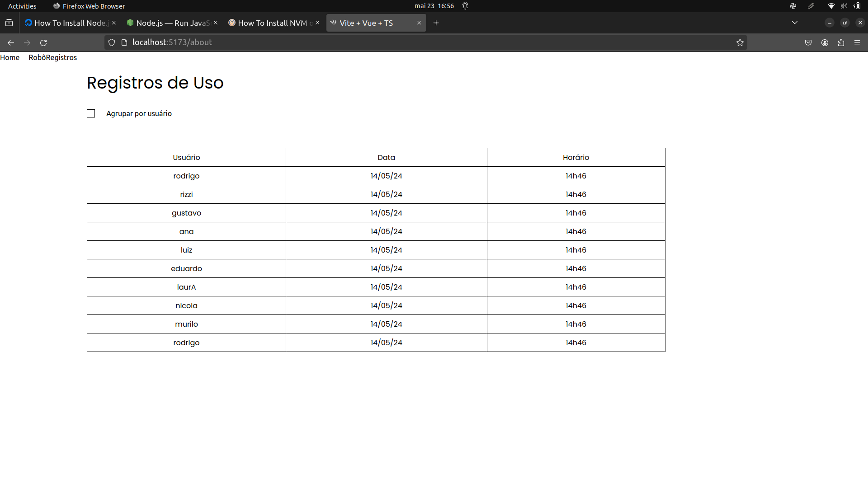868x488 pixels.
Task: Open the Pocket save icon
Action: (808, 42)
